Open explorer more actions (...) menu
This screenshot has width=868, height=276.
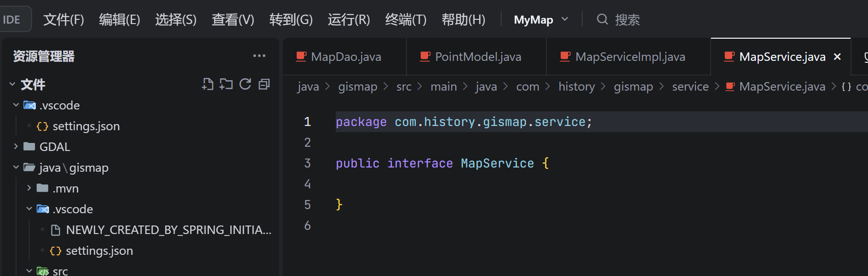point(259,56)
